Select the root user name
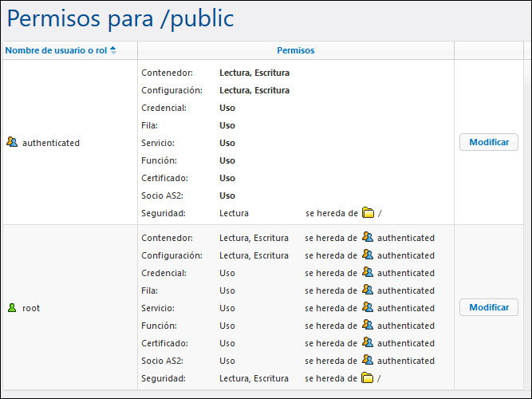 point(31,308)
